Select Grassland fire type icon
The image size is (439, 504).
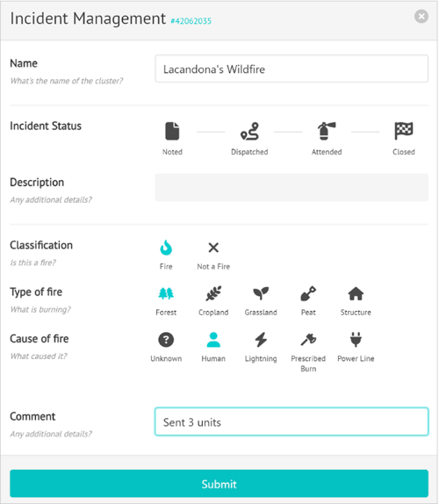pyautogui.click(x=261, y=293)
